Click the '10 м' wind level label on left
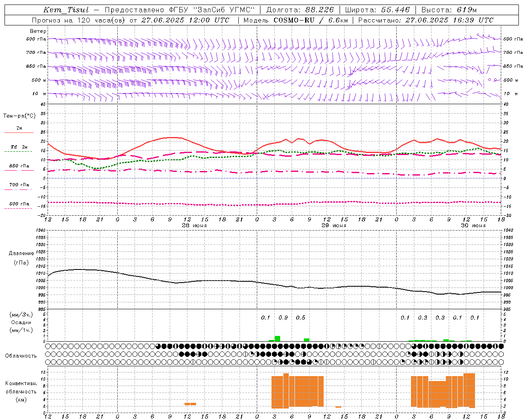This screenshot has width=525, height=420. click(39, 94)
